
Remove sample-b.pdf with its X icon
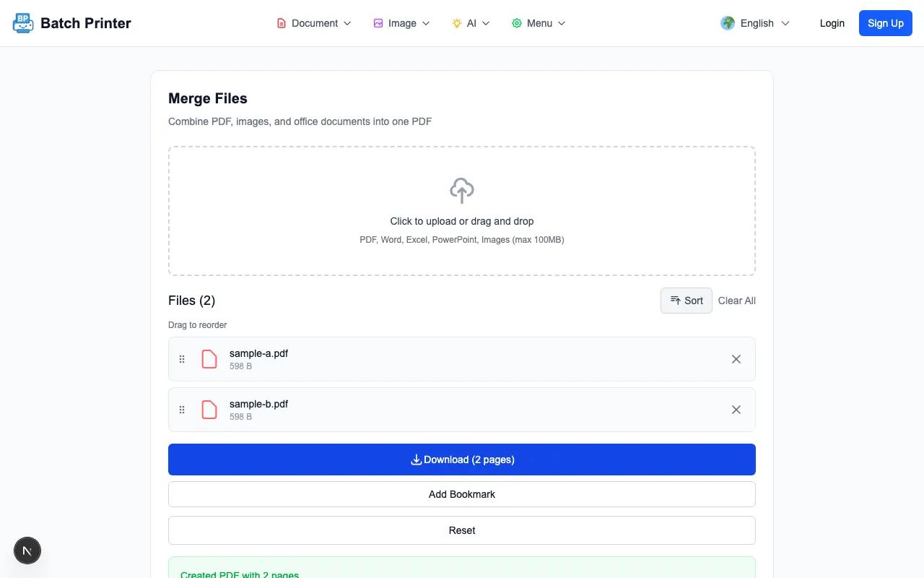click(x=736, y=410)
